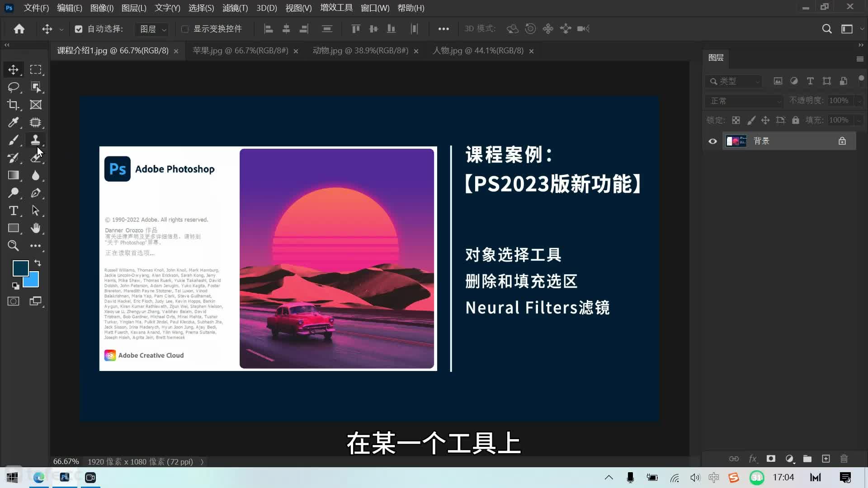Open 文件(F) menu
868x488 pixels.
(x=36, y=8)
